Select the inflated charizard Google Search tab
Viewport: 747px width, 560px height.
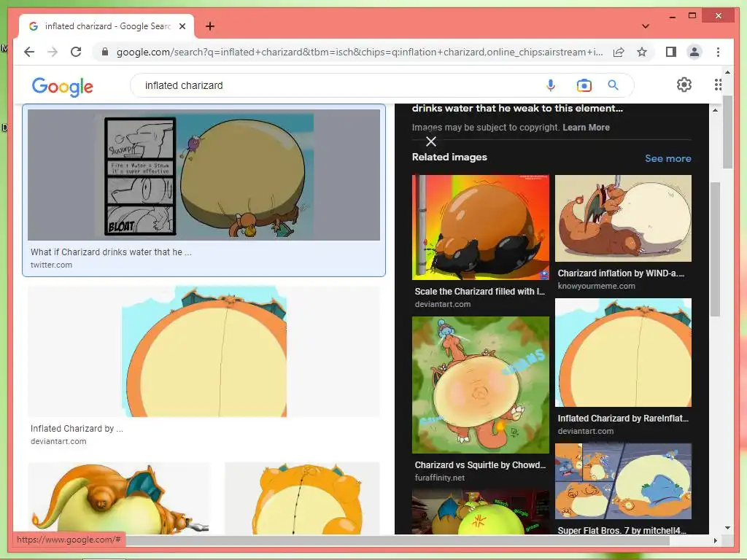(107, 26)
